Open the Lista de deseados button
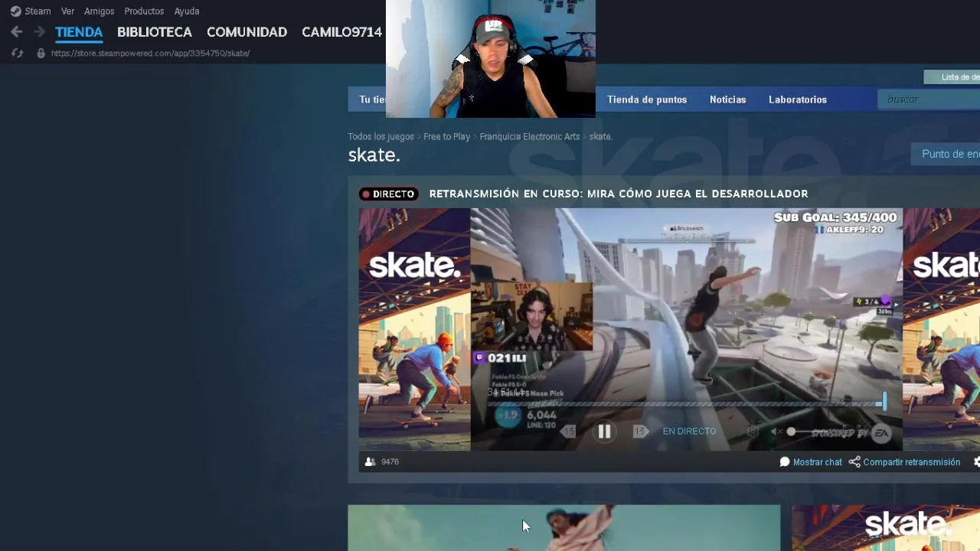The height and width of the screenshot is (551, 980). [952, 77]
